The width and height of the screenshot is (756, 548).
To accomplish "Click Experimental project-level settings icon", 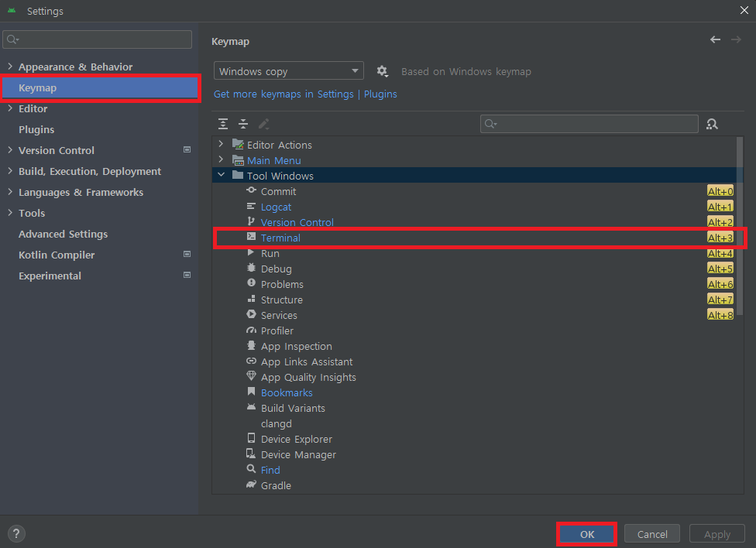I will pos(187,275).
